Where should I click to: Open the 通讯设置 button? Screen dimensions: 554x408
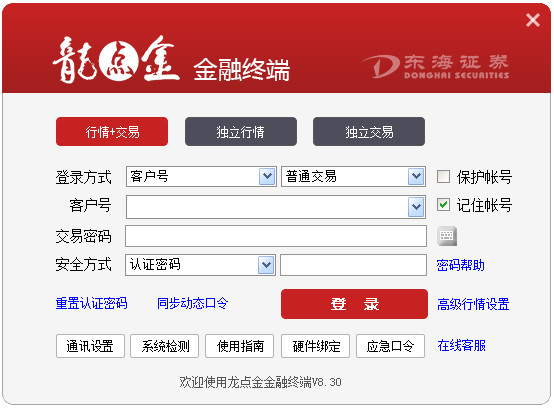(x=90, y=346)
